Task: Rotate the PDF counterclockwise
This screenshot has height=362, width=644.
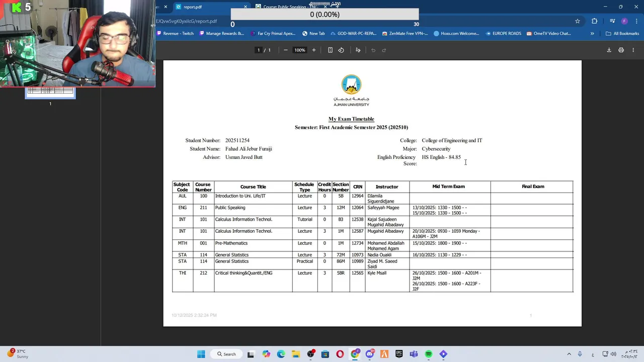Action: (x=341, y=50)
